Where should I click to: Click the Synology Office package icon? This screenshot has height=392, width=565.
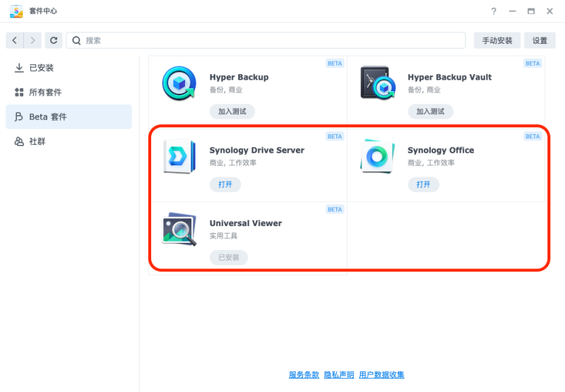click(377, 156)
